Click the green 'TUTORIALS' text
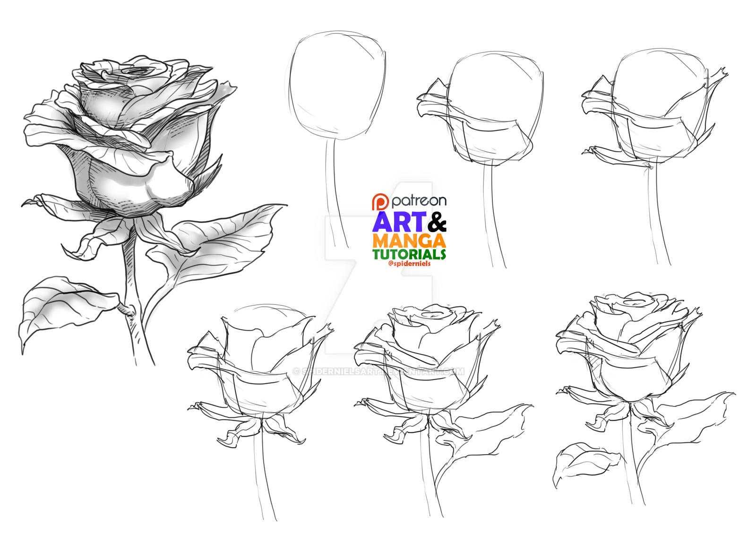 tap(409, 254)
